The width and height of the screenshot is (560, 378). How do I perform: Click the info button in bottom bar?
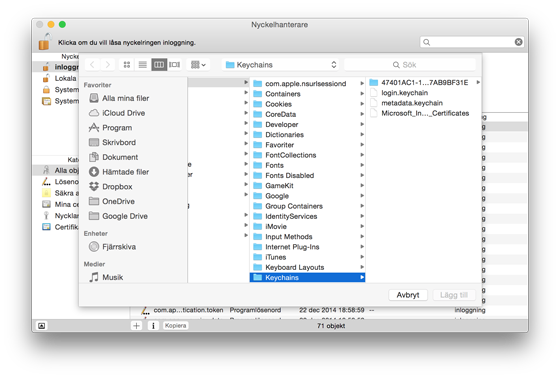(x=153, y=325)
